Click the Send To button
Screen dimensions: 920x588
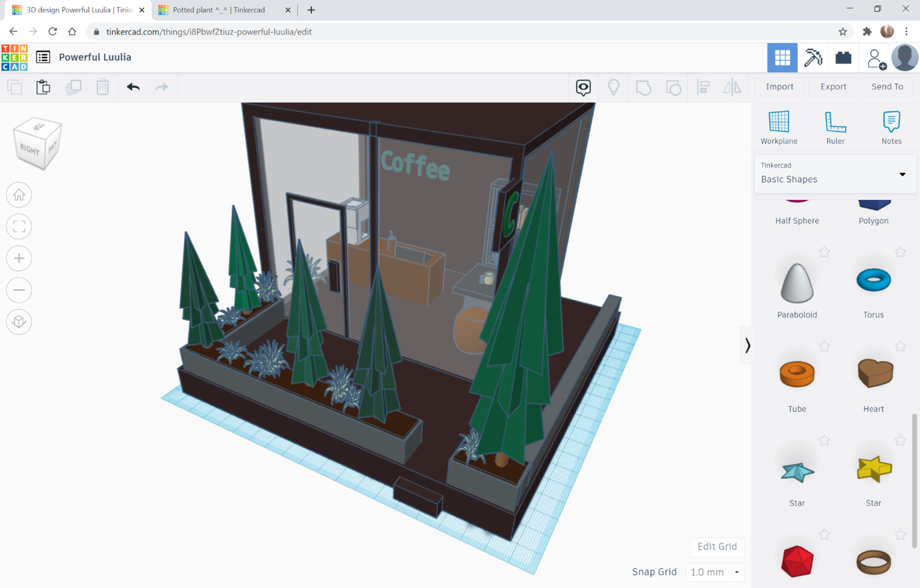click(887, 87)
